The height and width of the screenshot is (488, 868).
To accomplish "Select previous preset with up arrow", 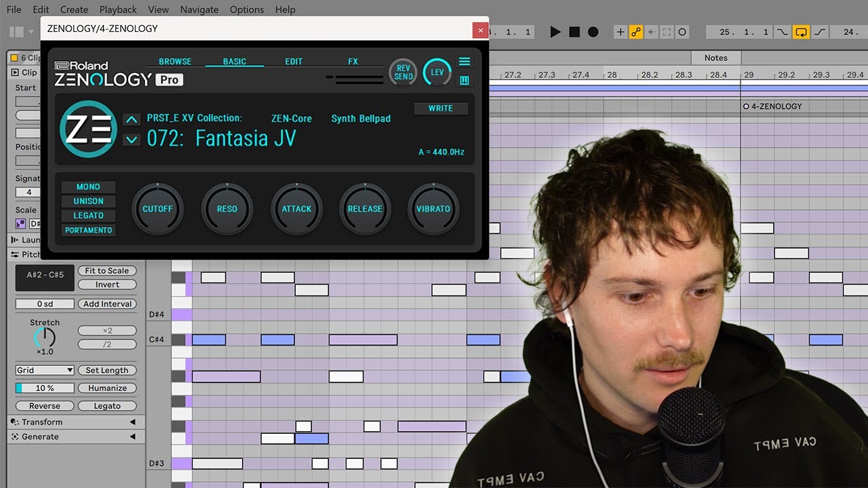I will [x=132, y=120].
